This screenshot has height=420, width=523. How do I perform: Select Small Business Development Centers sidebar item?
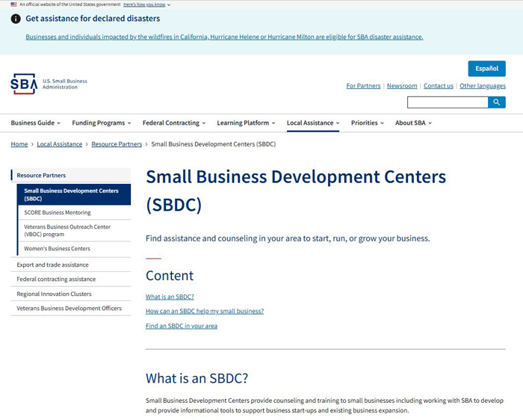(74, 194)
